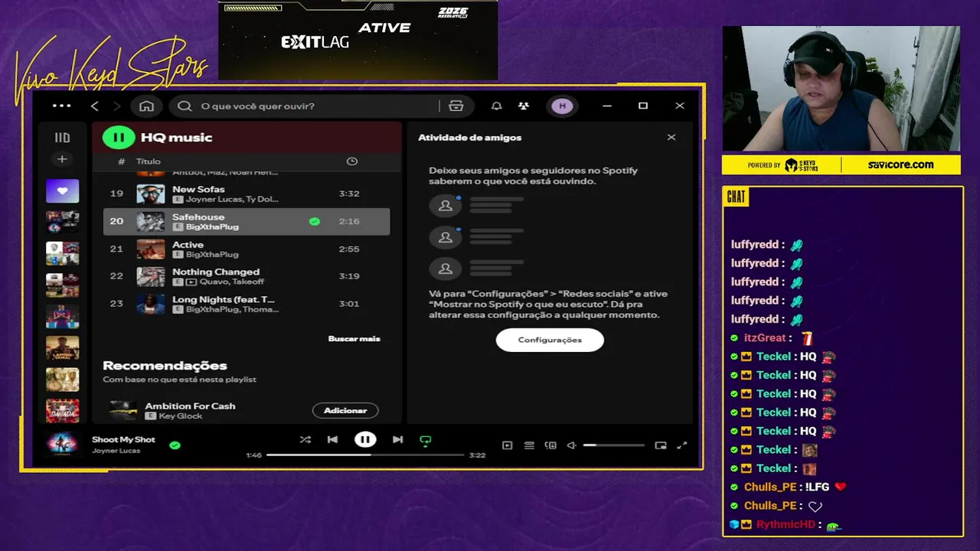
Task: Open the Active track album thumbnail
Action: (151, 249)
